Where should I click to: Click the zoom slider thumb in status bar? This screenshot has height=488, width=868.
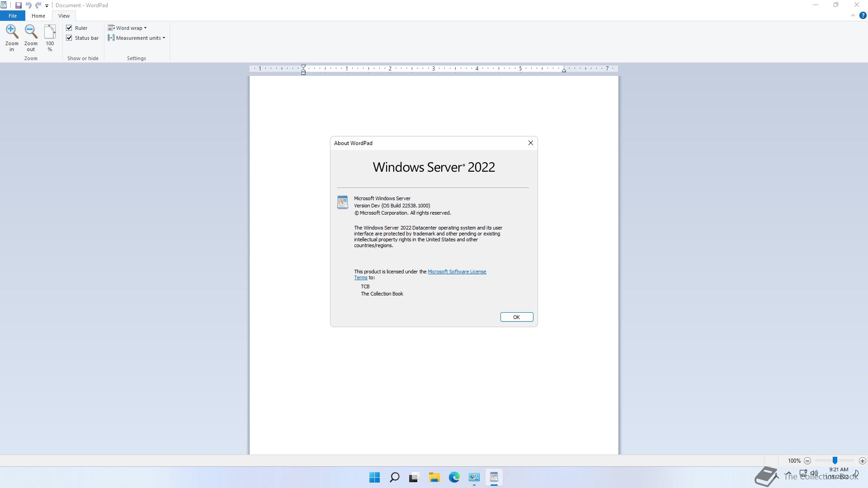tap(835, 460)
